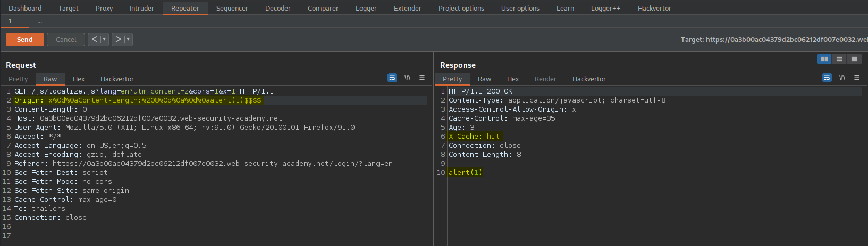
Task: Open request Hackvertor view
Action: [117, 79]
